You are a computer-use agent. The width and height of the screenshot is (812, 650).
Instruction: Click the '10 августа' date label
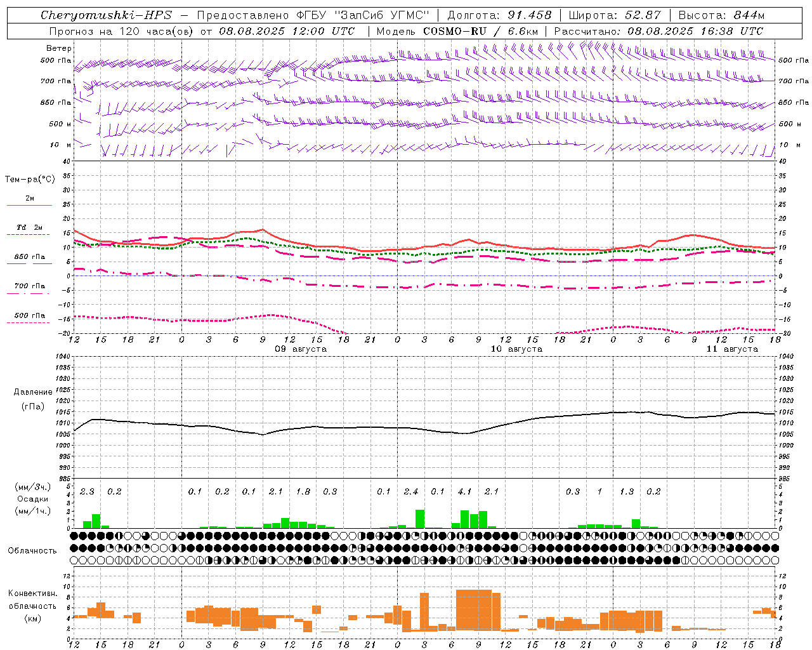click(516, 349)
